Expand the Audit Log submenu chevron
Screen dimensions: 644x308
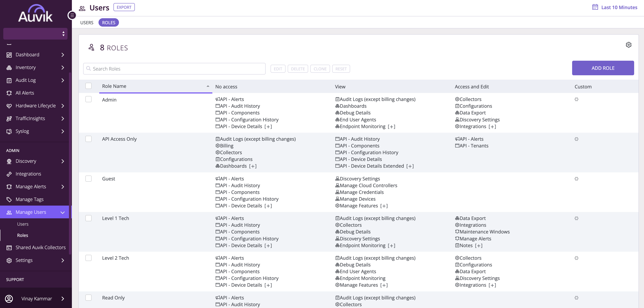(63, 80)
